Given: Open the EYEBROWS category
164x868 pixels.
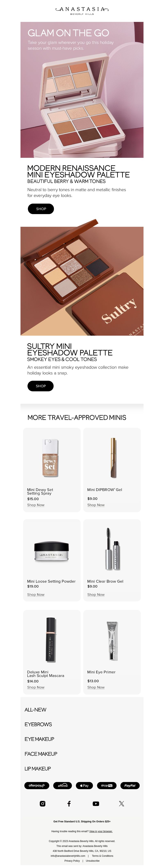Looking at the screenshot, I should [x=38, y=725].
